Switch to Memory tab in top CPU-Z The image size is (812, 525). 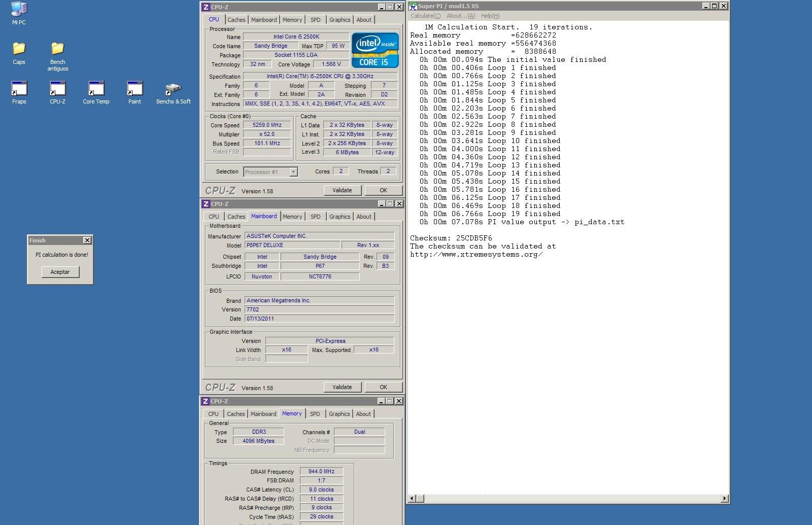tap(292, 20)
